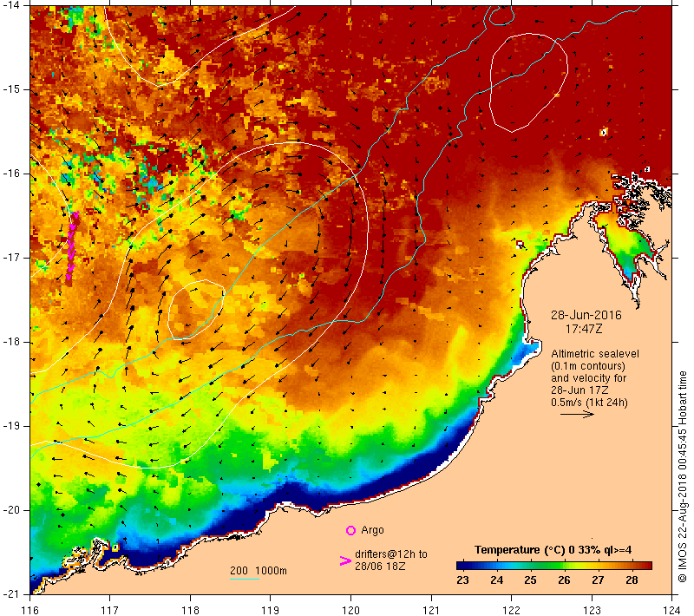Click the magenta drifters arrowhead legend symbol
This screenshot has height=616, width=694.
click(345, 560)
